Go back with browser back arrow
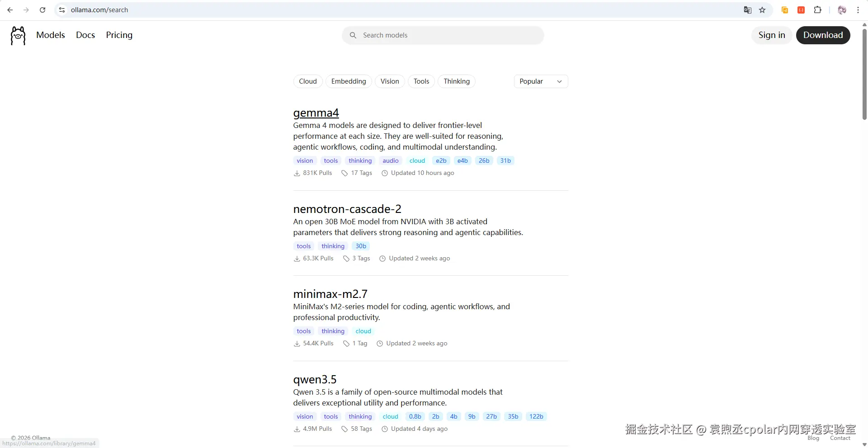The image size is (868, 448). (10, 10)
